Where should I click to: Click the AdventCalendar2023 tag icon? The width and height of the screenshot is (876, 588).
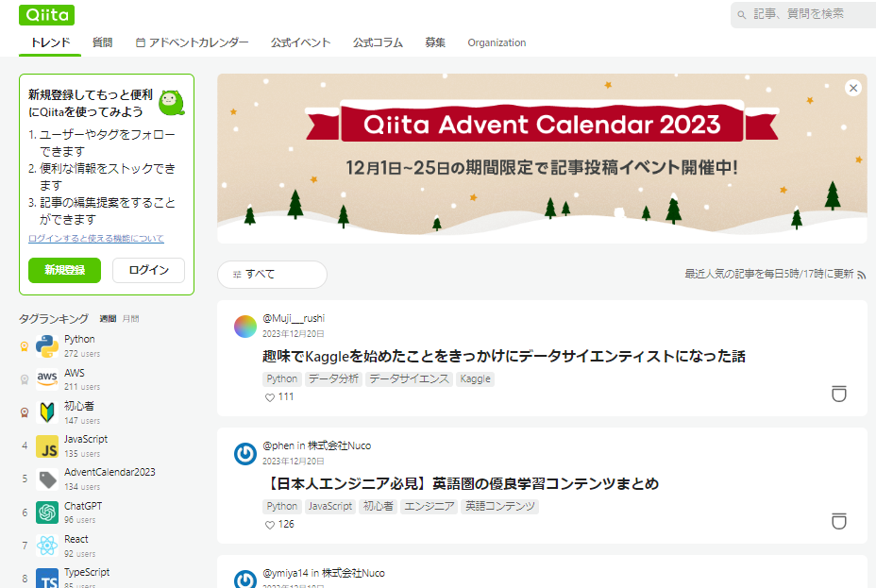point(47,479)
